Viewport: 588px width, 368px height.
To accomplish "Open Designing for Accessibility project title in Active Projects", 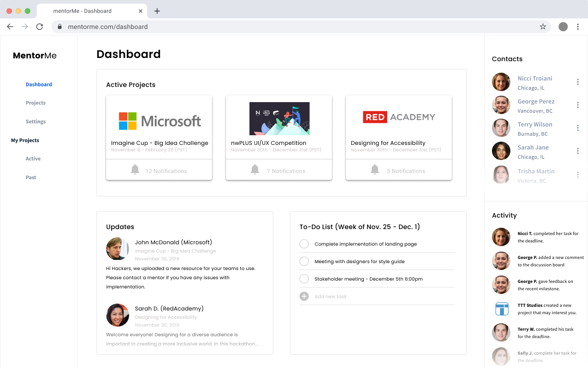I will click(x=388, y=143).
